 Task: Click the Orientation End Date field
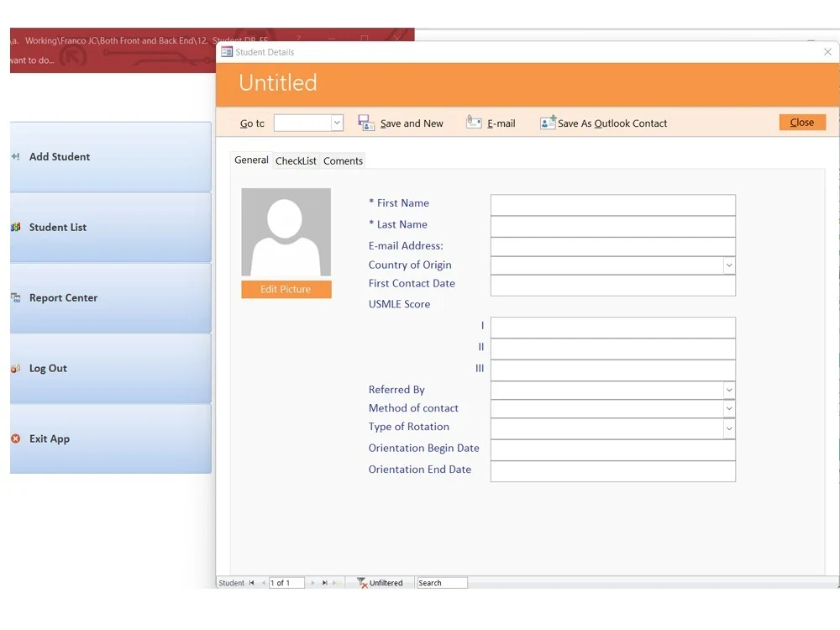pos(613,471)
